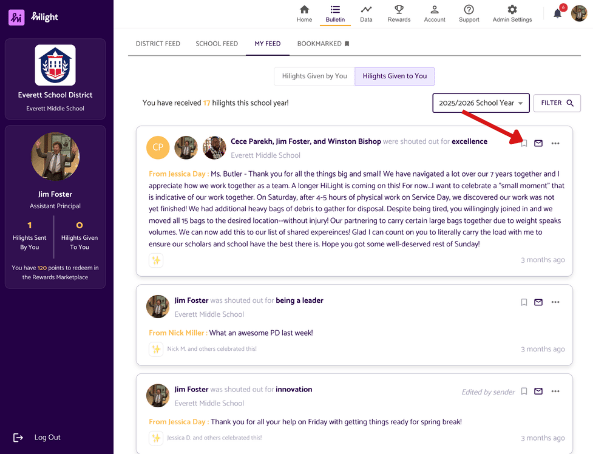Select Hilights Given by You

314,76
